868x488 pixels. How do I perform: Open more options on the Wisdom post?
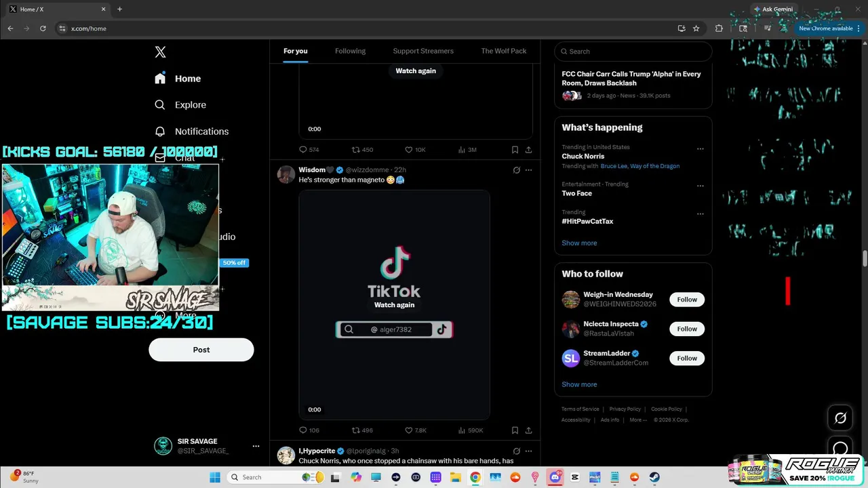pyautogui.click(x=528, y=170)
